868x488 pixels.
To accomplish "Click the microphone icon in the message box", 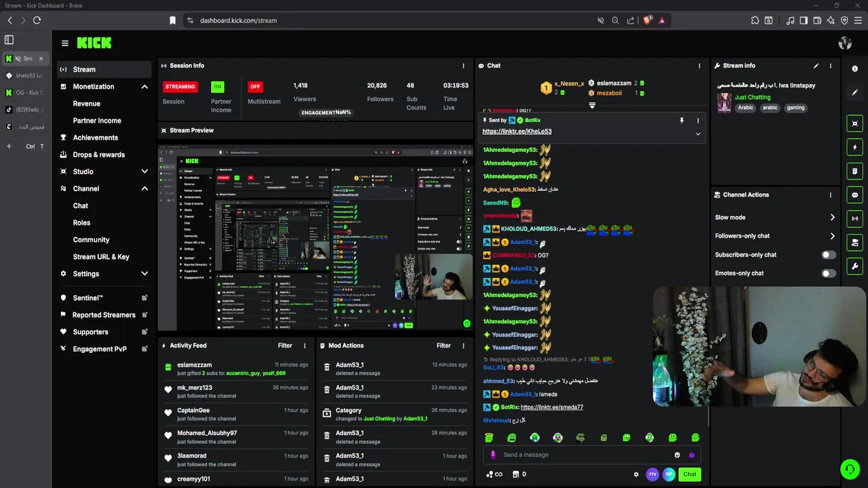I will (x=493, y=455).
